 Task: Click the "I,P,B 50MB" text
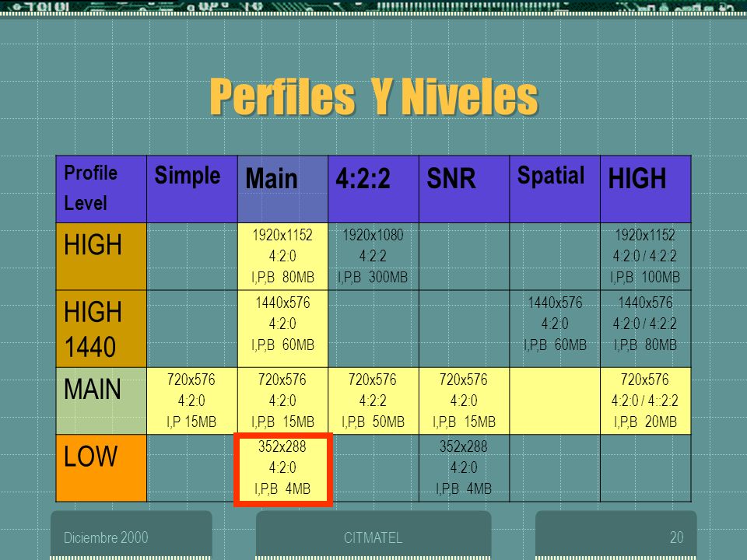click(373, 422)
